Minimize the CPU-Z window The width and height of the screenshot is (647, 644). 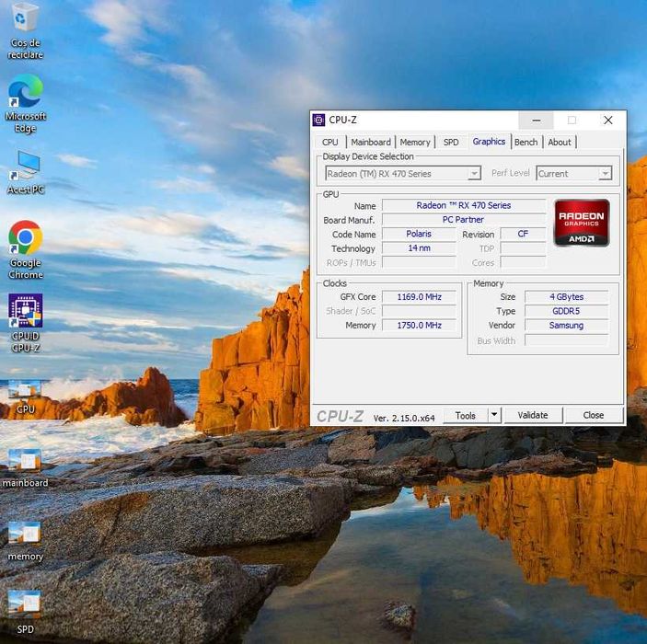pyautogui.click(x=536, y=120)
